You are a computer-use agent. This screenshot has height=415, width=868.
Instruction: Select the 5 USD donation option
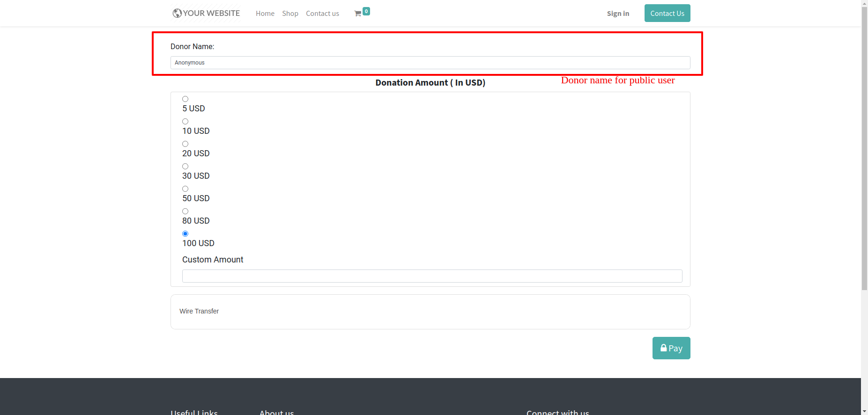(x=185, y=99)
